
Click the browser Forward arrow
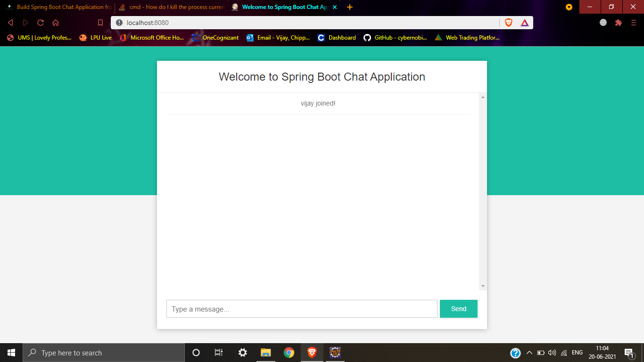25,23
